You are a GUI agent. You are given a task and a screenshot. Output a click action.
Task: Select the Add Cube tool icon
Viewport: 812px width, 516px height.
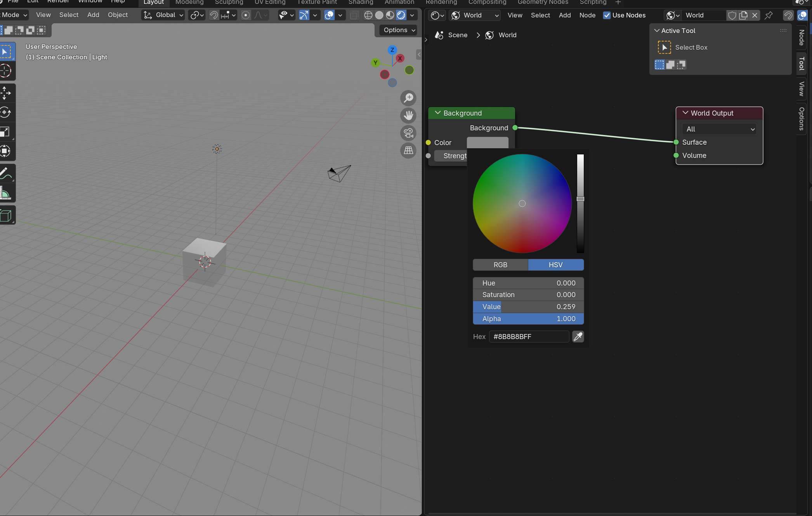5,216
